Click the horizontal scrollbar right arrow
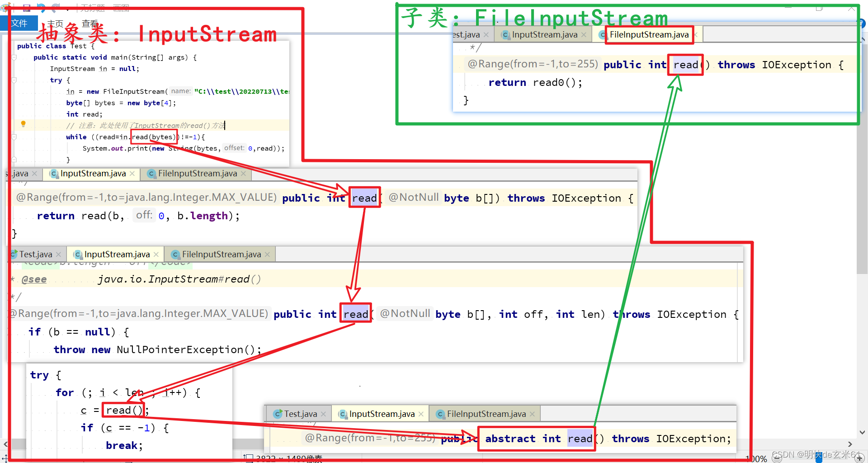868x463 pixels. point(850,444)
